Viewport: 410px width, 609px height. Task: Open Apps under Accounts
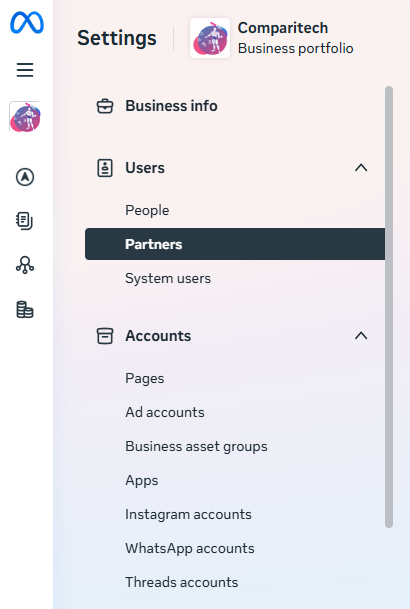141,481
